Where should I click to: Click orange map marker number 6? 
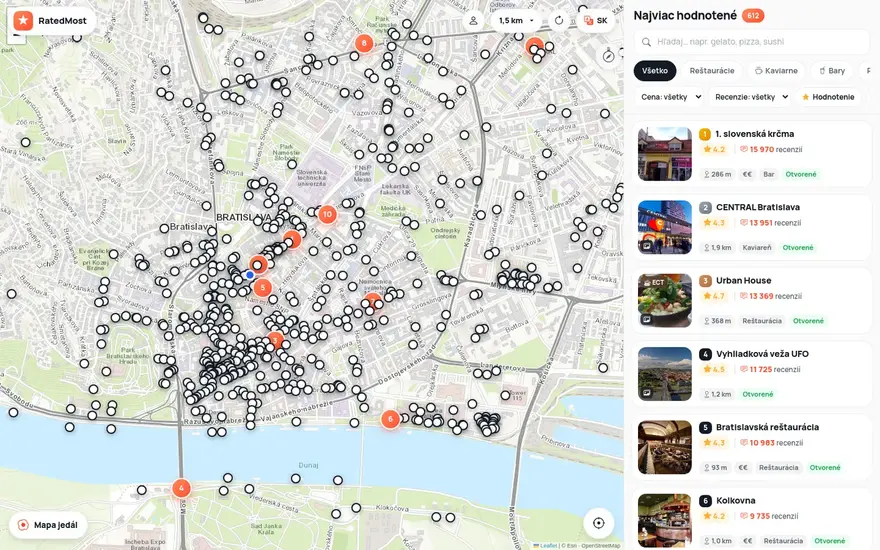tap(390, 419)
